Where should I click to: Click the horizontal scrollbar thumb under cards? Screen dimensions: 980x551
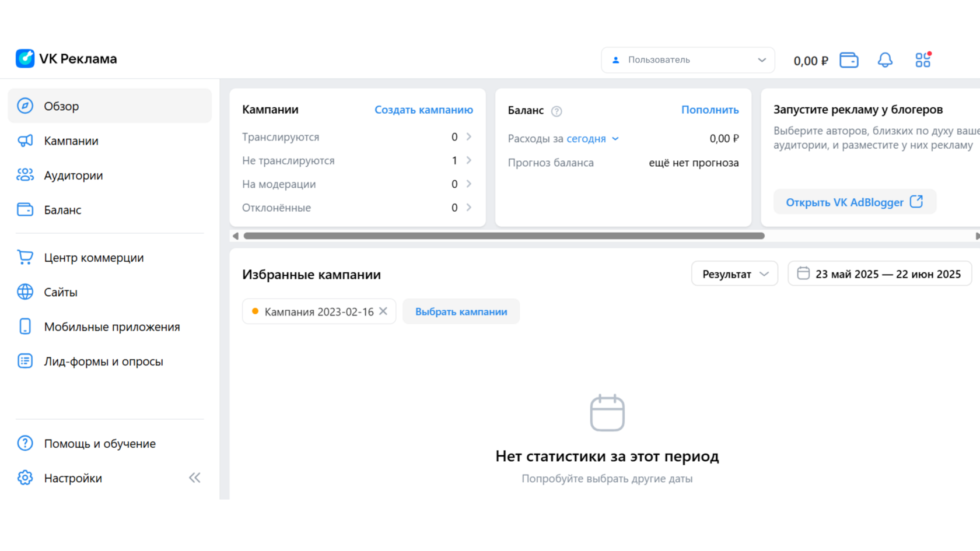pyautogui.click(x=504, y=236)
